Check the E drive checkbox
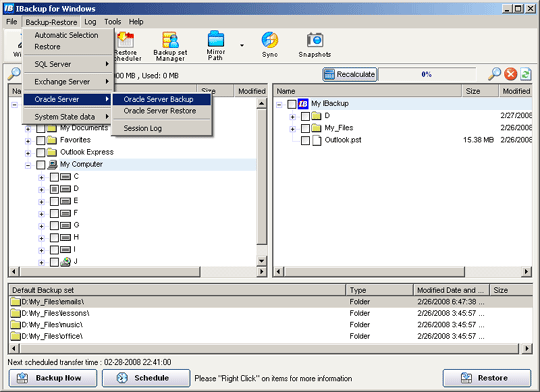Screen dimensions: 540x392 [x=54, y=201]
